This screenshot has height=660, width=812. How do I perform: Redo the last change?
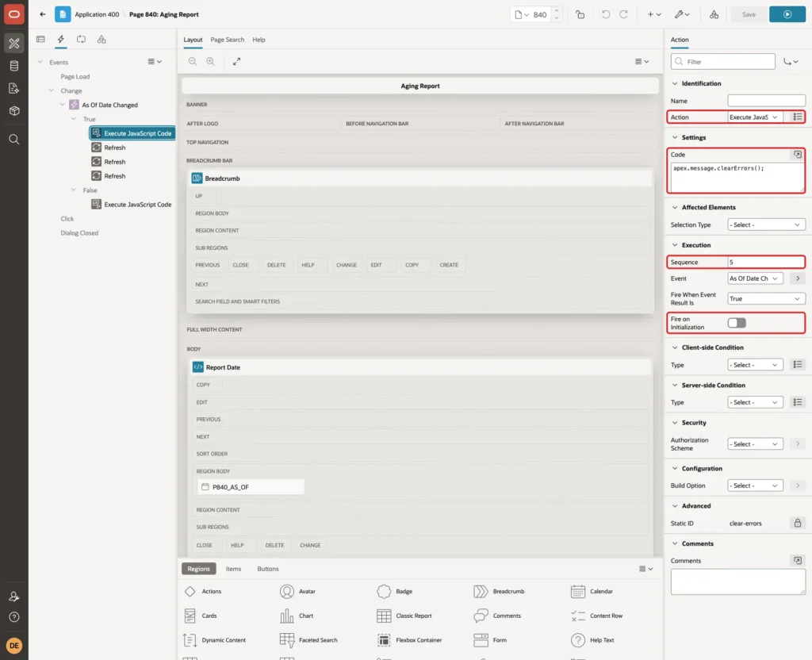coord(623,14)
